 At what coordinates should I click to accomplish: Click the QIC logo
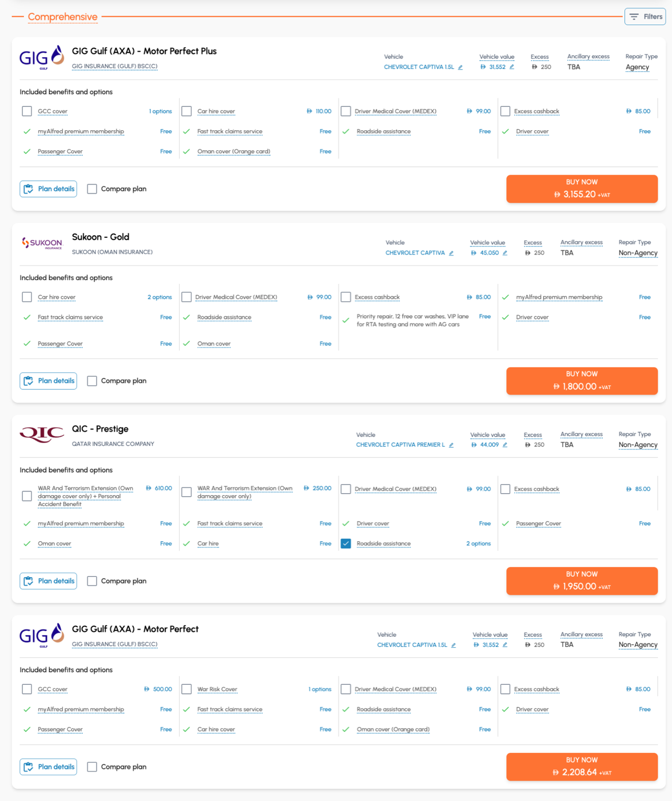[x=42, y=434]
